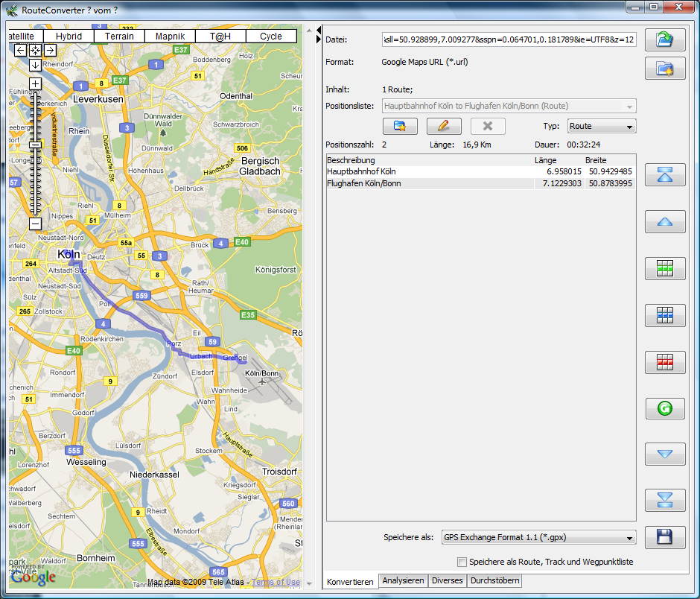Click the pencil rename position list icon

click(x=443, y=126)
